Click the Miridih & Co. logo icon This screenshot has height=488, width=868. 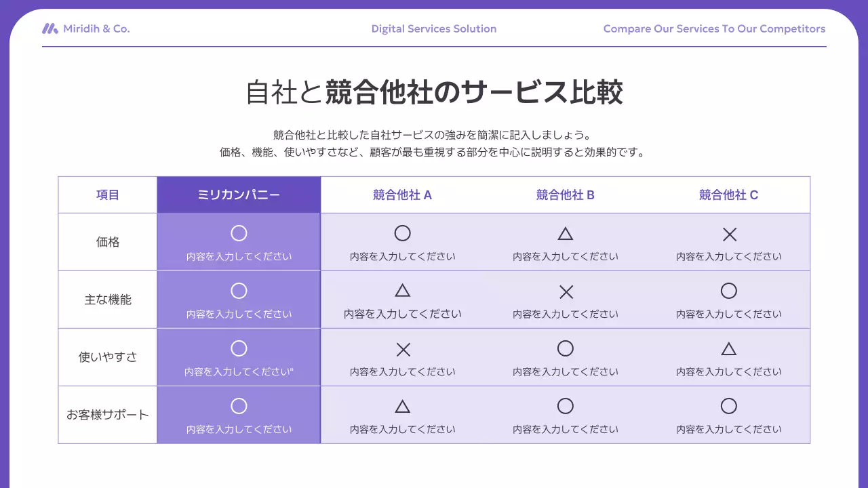point(50,28)
